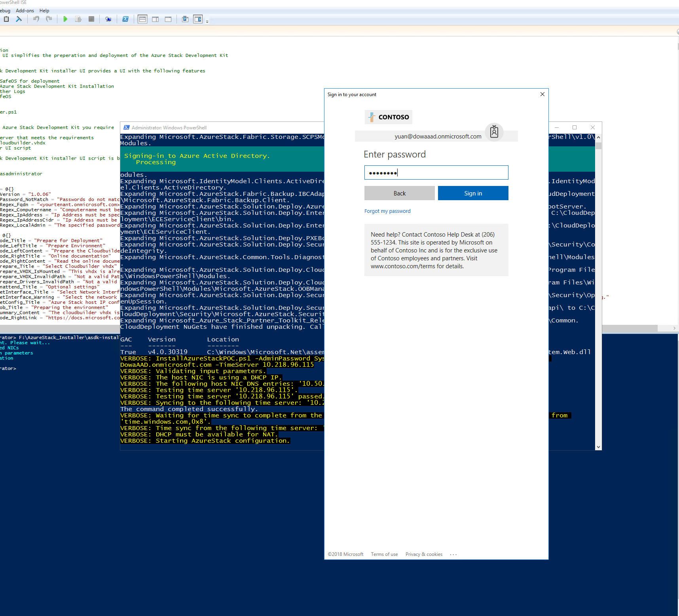The image size is (679, 616).
Task: Click 'Signing-in to Azure Active Directory.' text
Action: tap(197, 156)
